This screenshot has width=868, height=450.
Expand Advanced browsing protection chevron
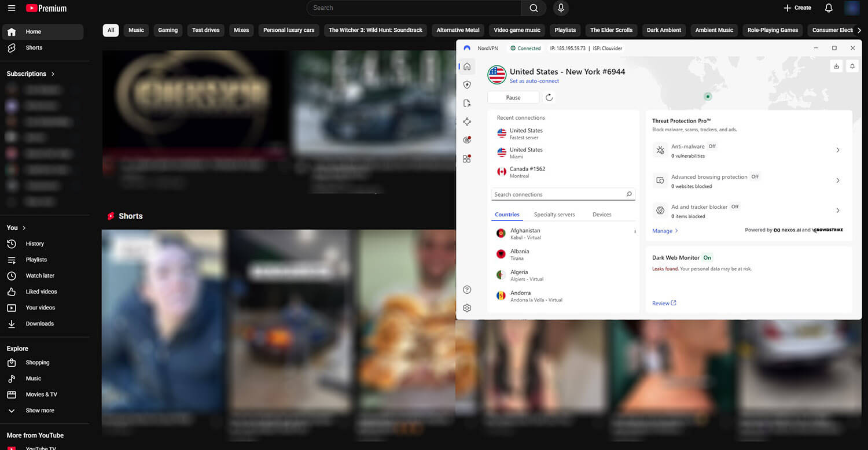pos(838,180)
